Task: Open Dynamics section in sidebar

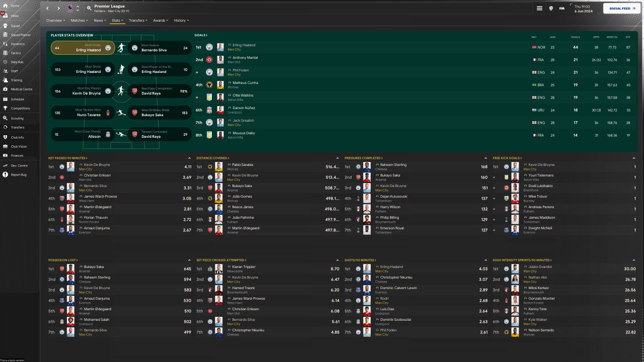Action: [x=18, y=44]
